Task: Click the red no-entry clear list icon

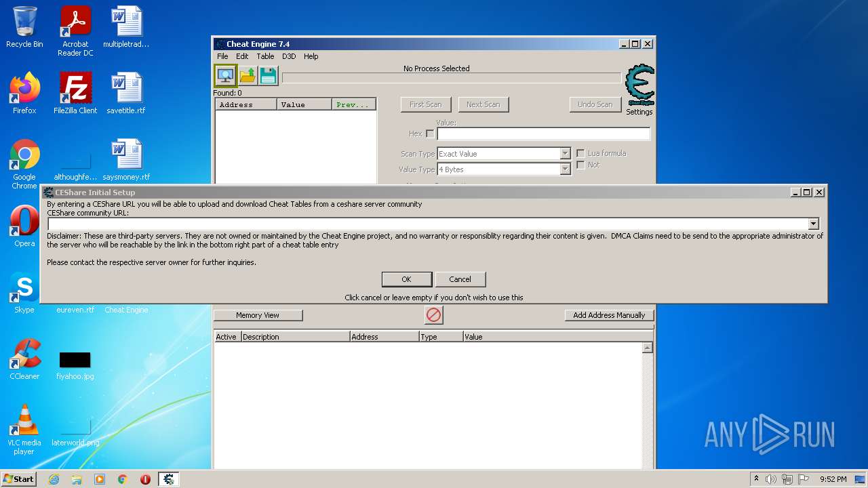Action: pyautogui.click(x=433, y=314)
